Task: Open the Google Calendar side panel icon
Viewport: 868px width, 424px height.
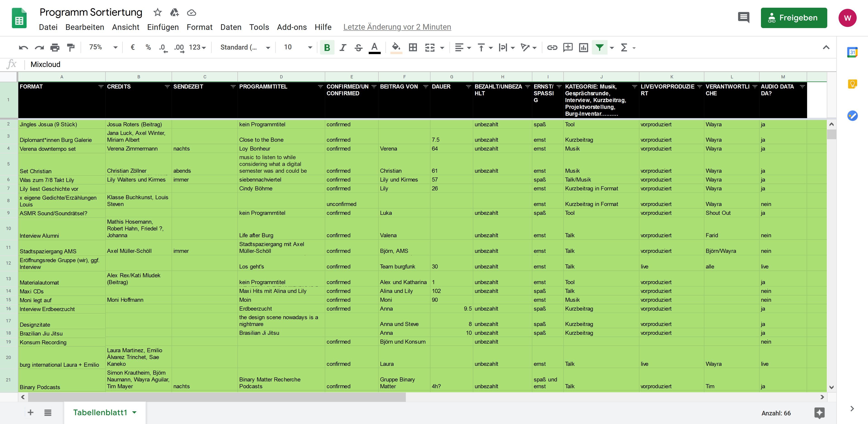Action: pos(852,52)
